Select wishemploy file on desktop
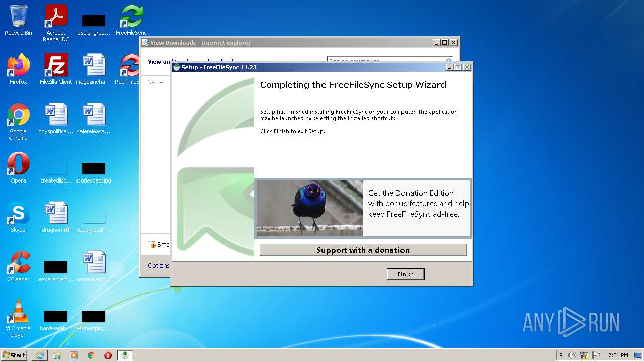Image resolution: width=644 pixels, height=362 pixels. pyautogui.click(x=94, y=320)
